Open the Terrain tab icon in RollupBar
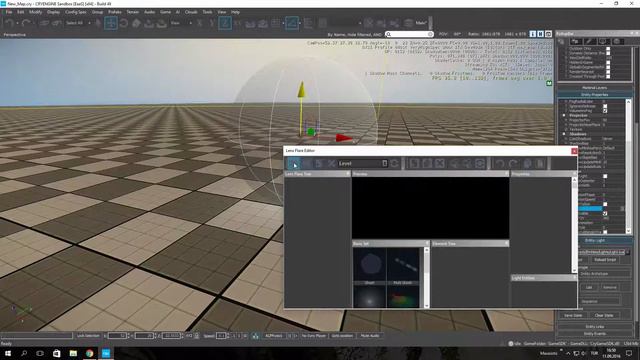Image resolution: width=640 pixels, height=360 pixels. 576,42
